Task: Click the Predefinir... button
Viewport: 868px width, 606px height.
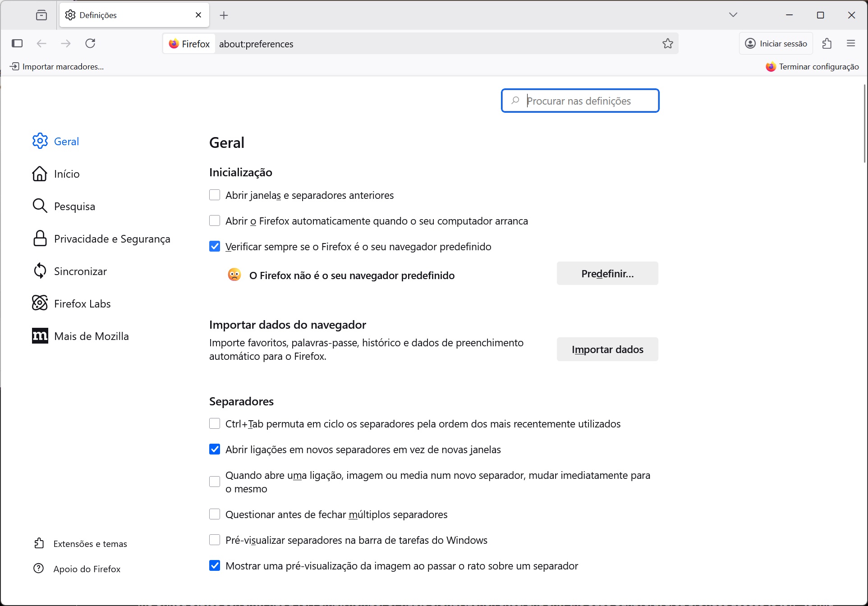Action: pyautogui.click(x=607, y=273)
